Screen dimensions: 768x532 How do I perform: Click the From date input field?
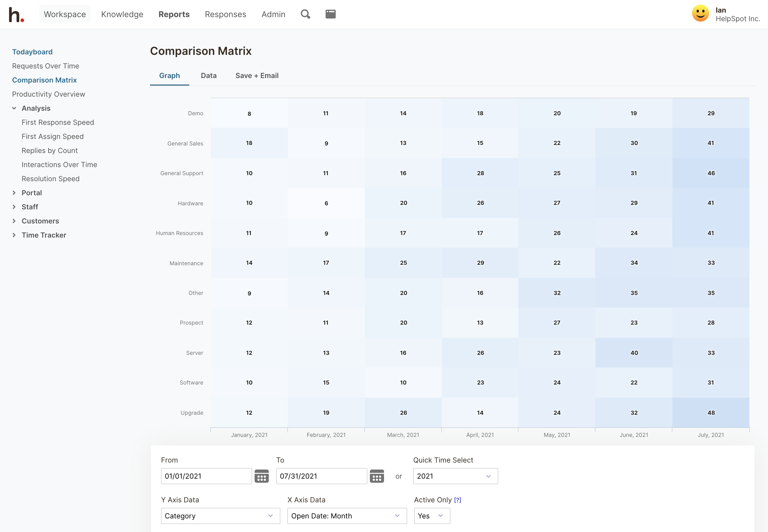[206, 476]
